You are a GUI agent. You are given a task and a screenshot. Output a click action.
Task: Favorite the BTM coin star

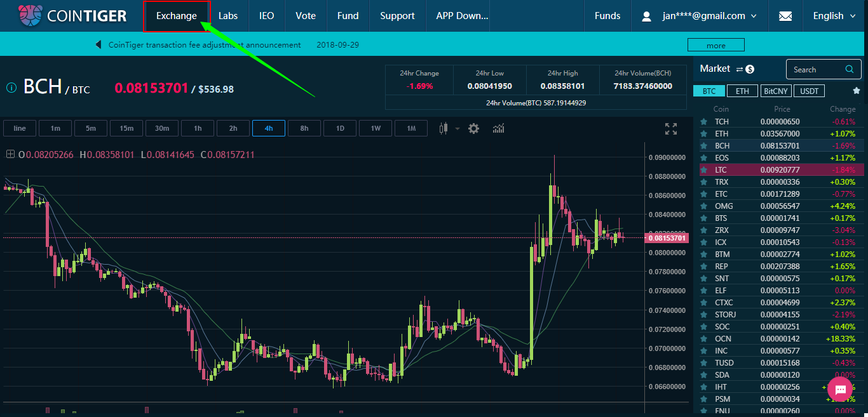703,255
